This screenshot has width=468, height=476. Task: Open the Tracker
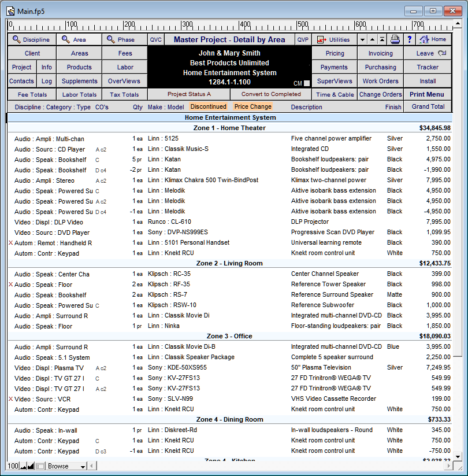[428, 67]
